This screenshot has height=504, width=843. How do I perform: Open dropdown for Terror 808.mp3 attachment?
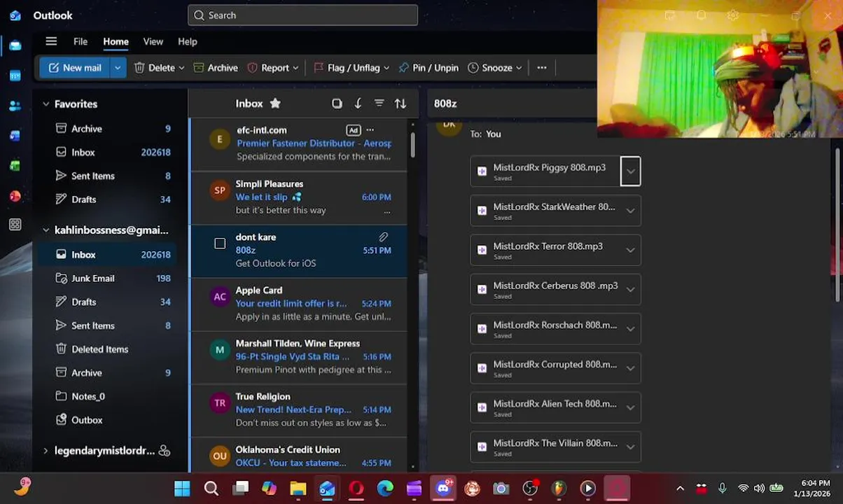tap(630, 250)
